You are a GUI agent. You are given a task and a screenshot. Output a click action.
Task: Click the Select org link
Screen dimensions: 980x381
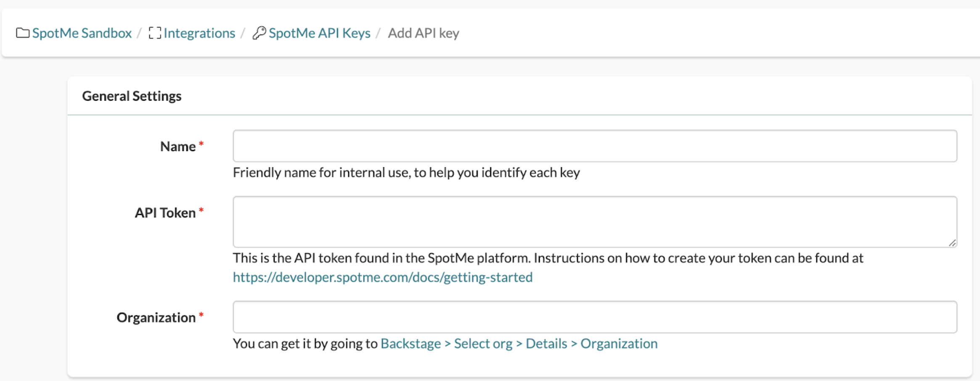coord(483,343)
